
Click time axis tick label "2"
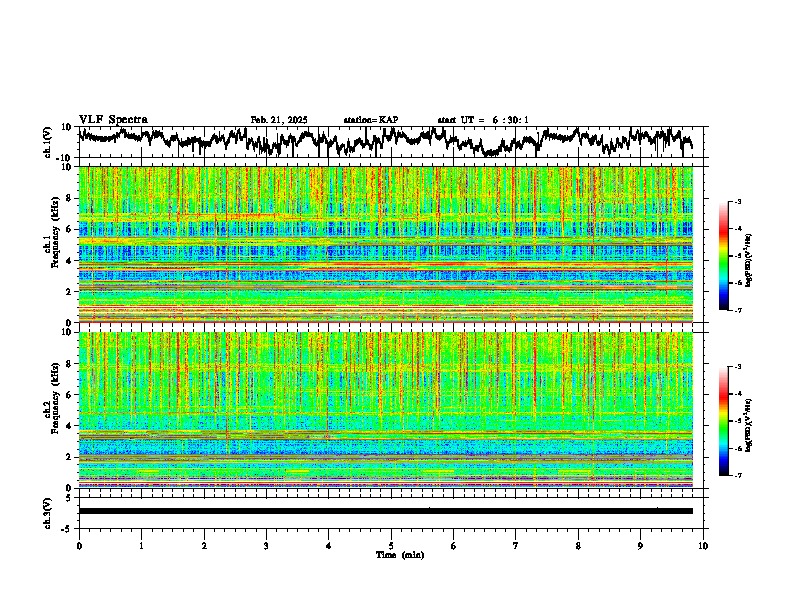(x=204, y=546)
